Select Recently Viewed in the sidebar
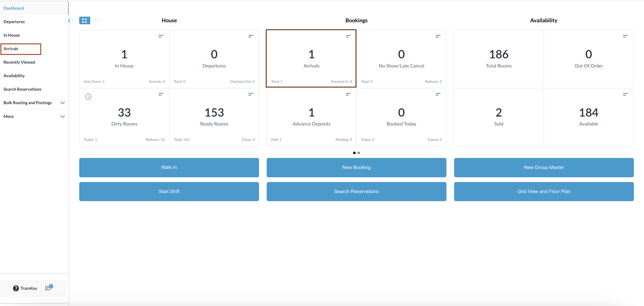644x306 pixels. coord(19,62)
